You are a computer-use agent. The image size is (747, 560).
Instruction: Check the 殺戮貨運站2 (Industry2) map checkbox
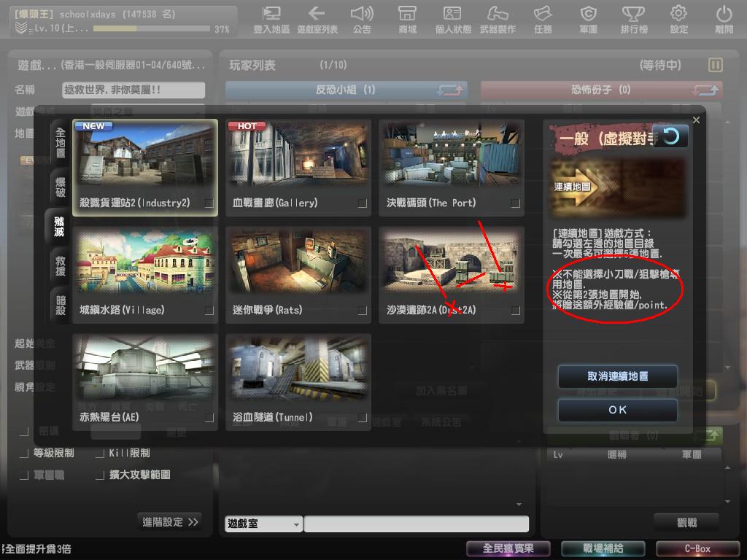point(209,203)
